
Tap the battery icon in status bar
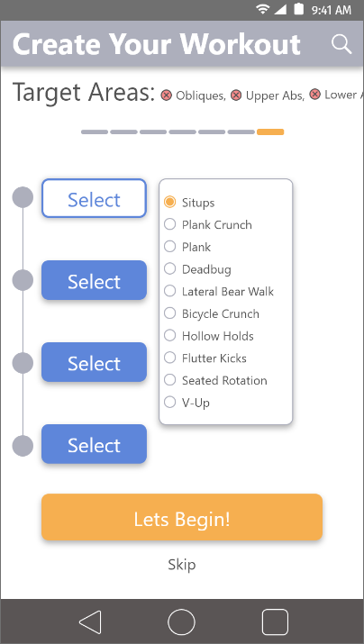[x=298, y=9]
